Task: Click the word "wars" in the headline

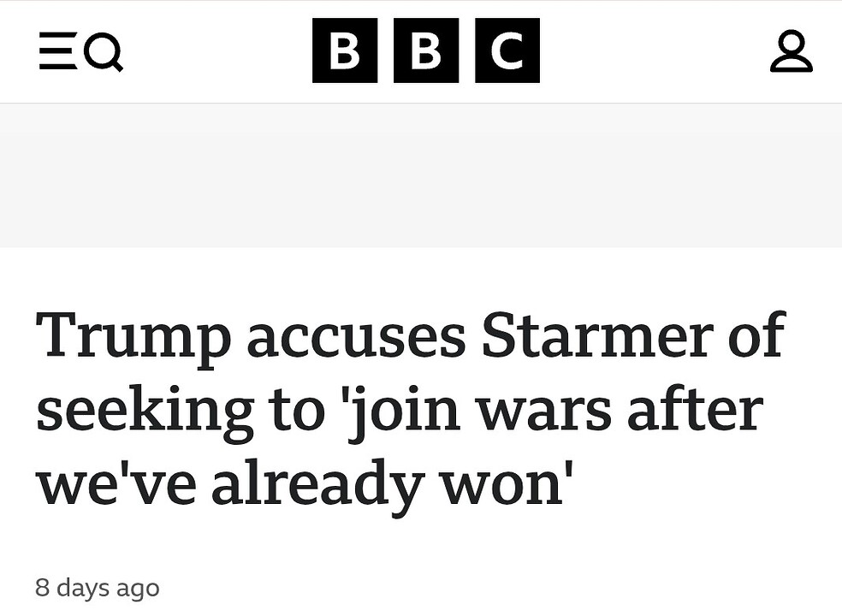Action: (x=543, y=412)
